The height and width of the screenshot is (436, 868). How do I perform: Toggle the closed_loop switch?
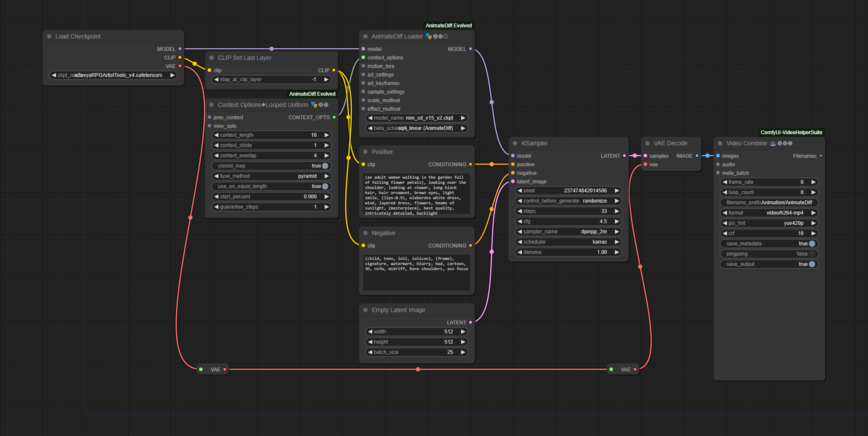(x=325, y=166)
